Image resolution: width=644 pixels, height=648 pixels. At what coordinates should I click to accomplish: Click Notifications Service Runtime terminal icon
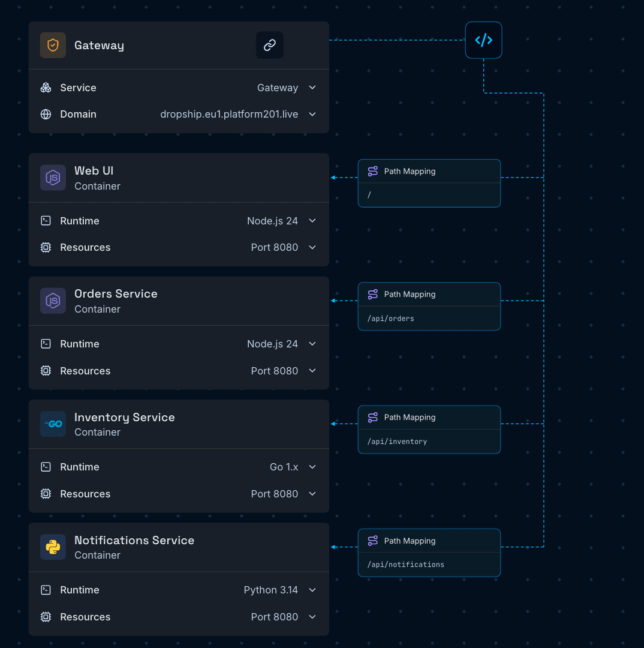(46, 590)
